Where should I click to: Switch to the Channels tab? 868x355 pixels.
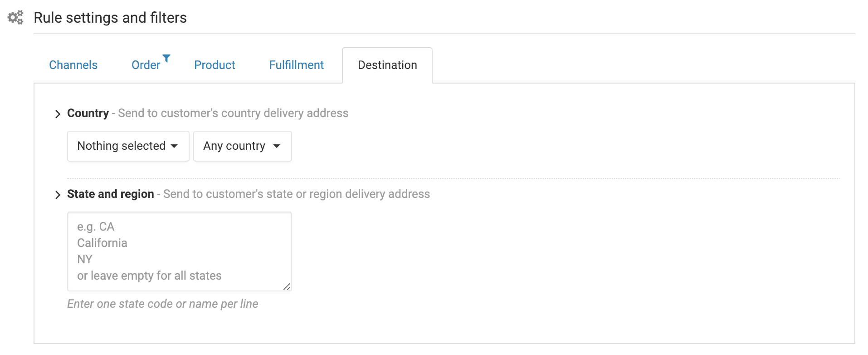click(x=73, y=65)
